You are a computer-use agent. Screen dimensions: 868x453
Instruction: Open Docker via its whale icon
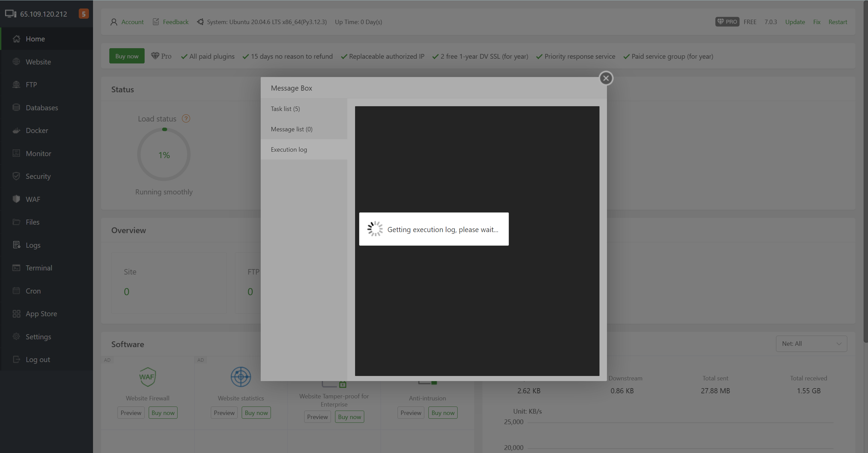tap(16, 131)
